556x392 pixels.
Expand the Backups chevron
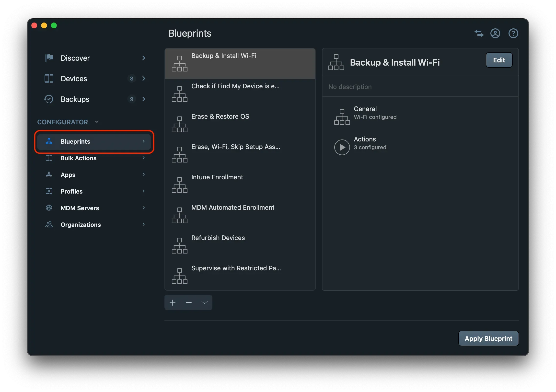click(144, 99)
